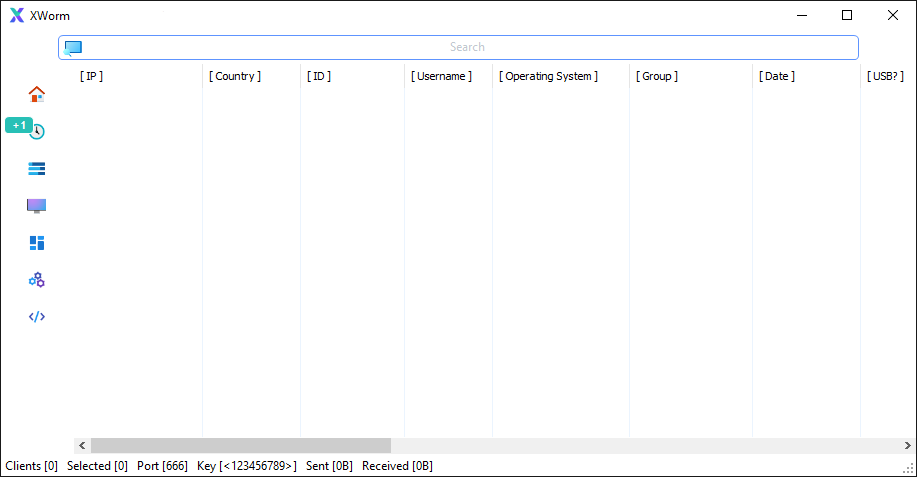Image resolution: width=917 pixels, height=477 pixels.
Task: Open the blue dashboard tiles icon
Action: tap(37, 243)
